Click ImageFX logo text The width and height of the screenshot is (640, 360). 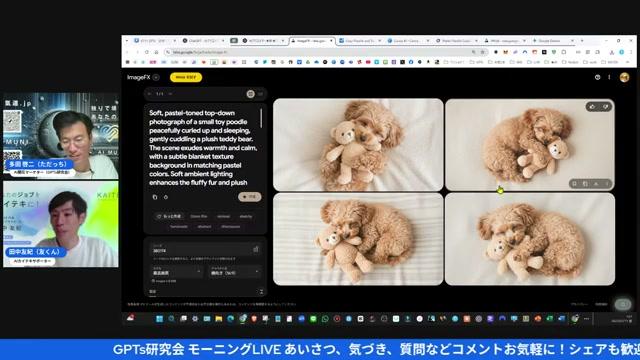coord(138,77)
